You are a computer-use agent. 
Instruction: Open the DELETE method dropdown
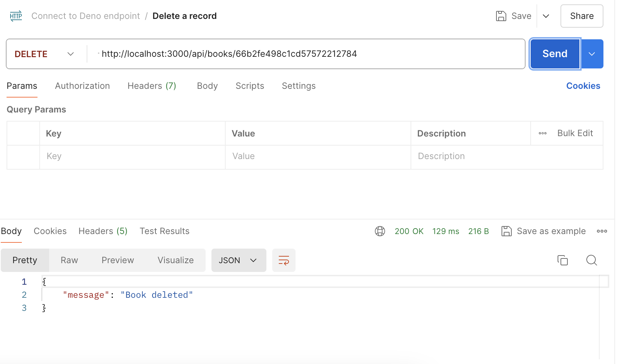[44, 54]
